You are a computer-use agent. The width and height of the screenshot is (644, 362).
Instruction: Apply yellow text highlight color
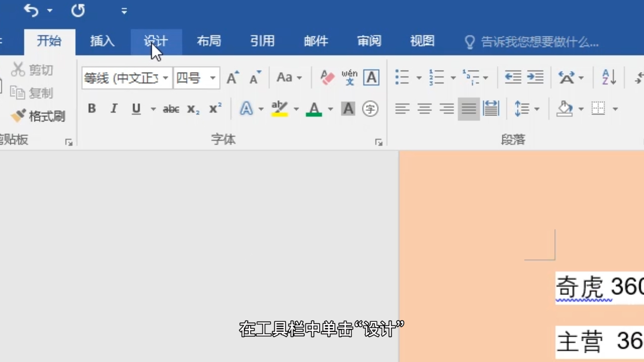point(279,109)
